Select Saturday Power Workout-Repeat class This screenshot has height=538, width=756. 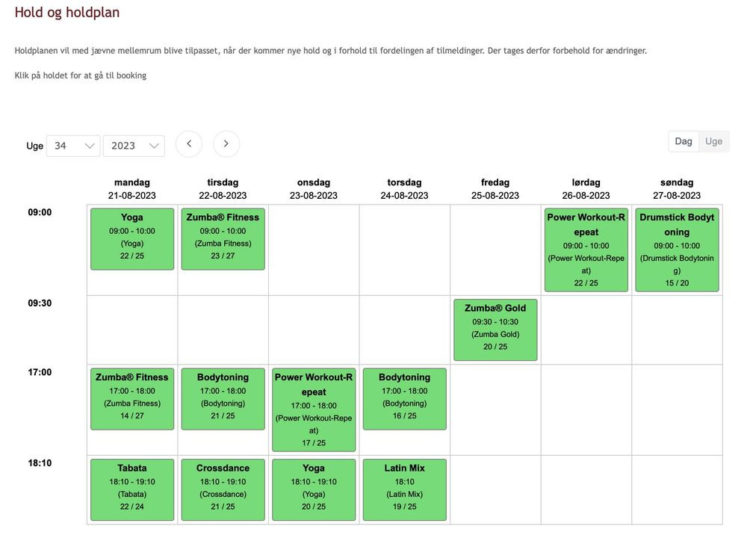(x=586, y=250)
